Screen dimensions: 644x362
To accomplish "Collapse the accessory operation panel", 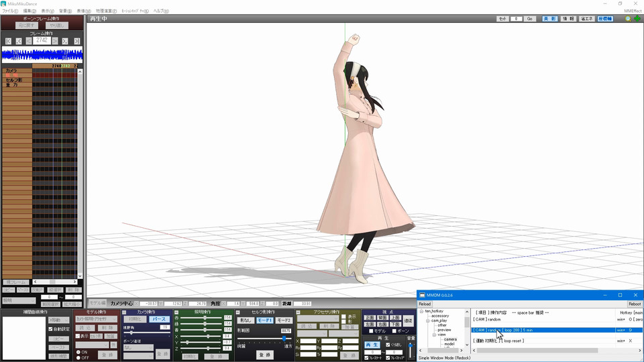I will [x=298, y=312].
